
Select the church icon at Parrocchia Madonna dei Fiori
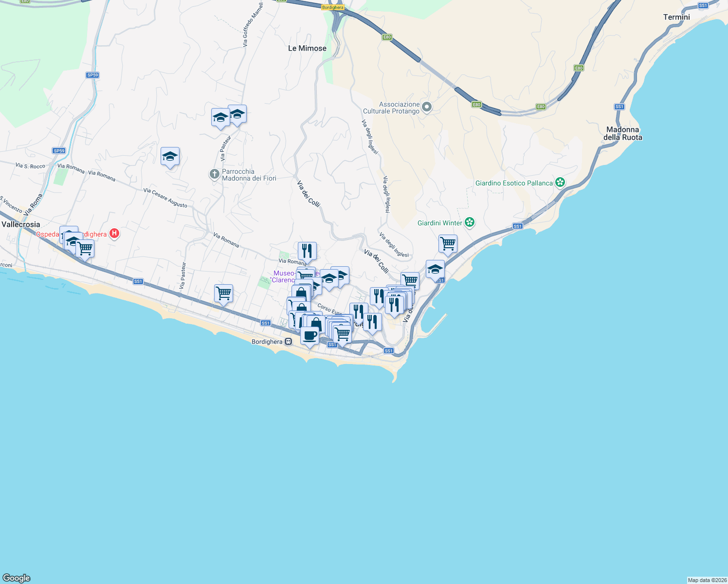[214, 174]
